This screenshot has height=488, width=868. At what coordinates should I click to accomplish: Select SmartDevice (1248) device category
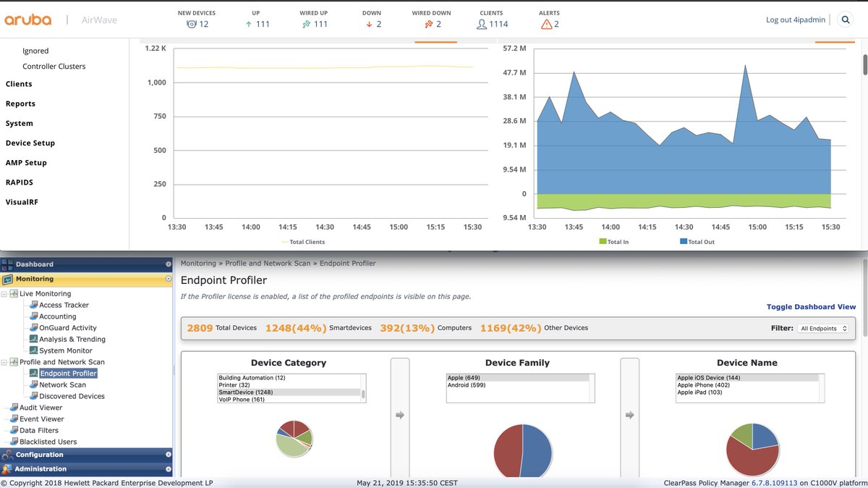pyautogui.click(x=289, y=392)
